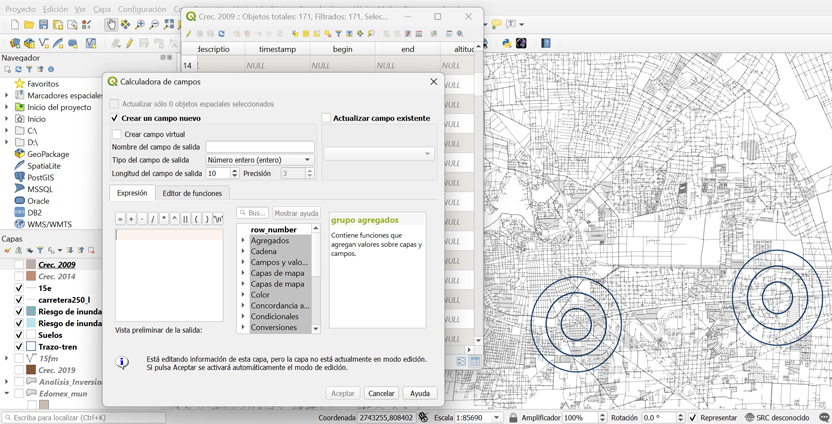Switch to Editor de funciones tab
The width and height of the screenshot is (832, 424).
192,193
